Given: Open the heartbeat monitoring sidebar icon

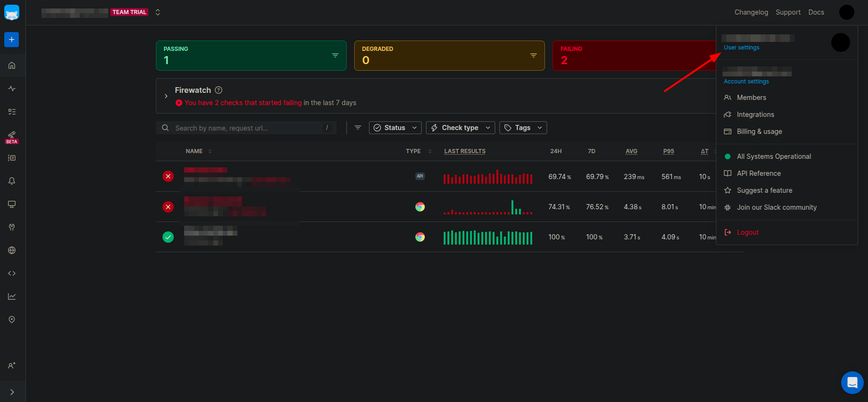Looking at the screenshot, I should coord(12,89).
